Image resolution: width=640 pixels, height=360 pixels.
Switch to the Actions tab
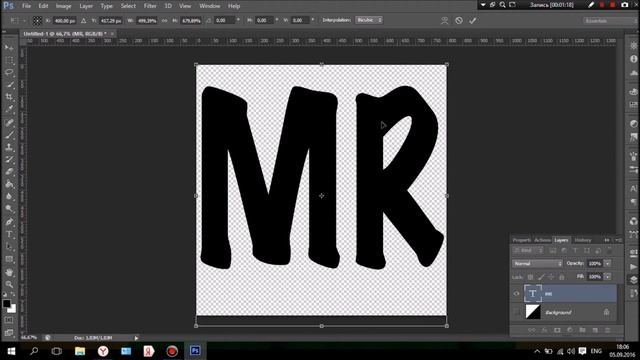point(542,240)
